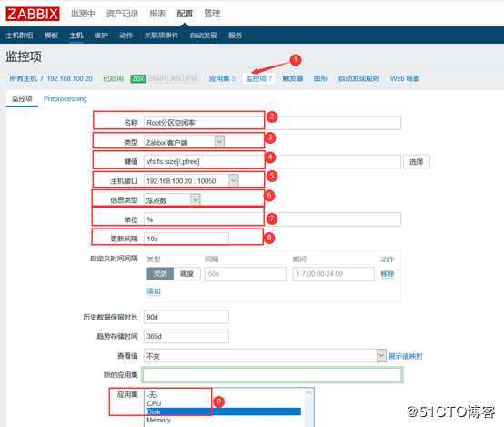Viewport: 504px width, 427px height.
Task: Go to 自动发现 submenu
Action: coord(203,36)
